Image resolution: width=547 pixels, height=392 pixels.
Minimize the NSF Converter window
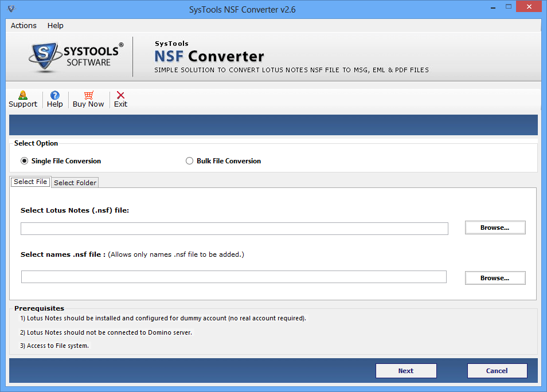point(492,6)
